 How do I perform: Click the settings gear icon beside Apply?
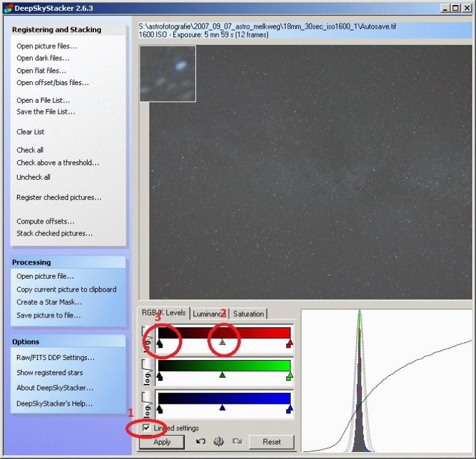pos(218,441)
